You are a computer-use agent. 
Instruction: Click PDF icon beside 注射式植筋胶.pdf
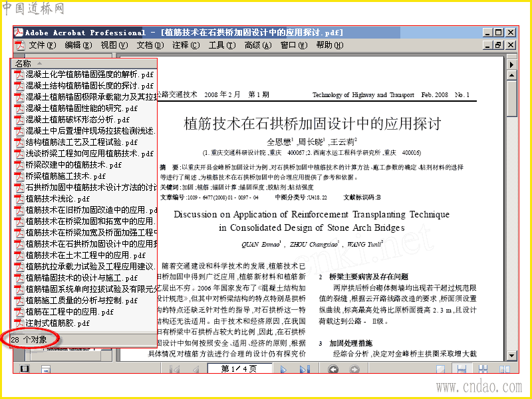click(x=19, y=323)
